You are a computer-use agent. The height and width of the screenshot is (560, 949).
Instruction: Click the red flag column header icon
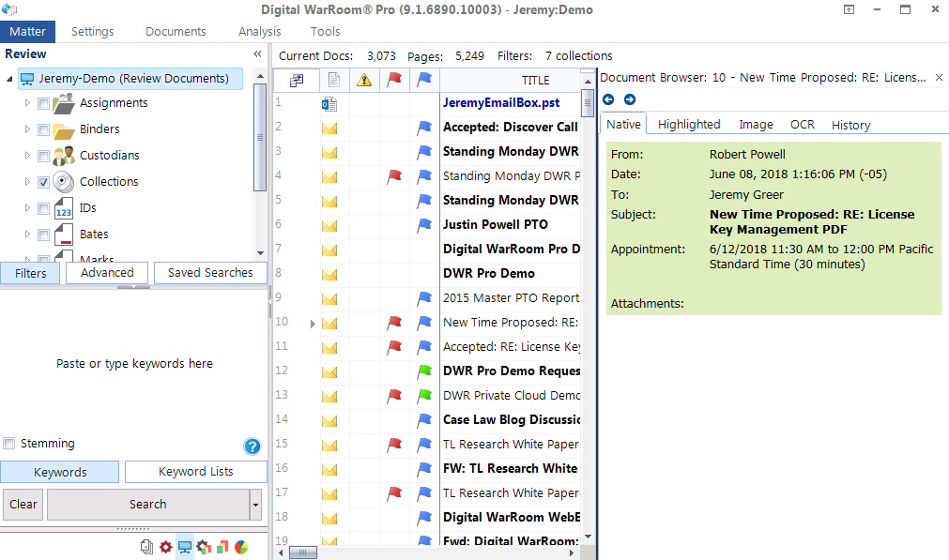point(394,80)
